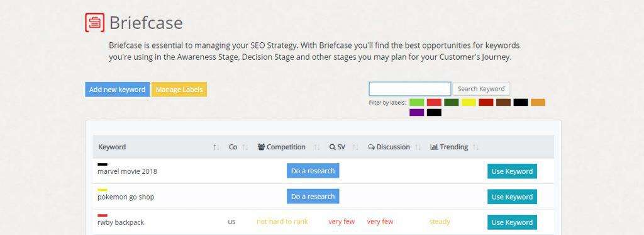Filter keywords by yellow label
Screen dimensions: 644x235
tap(469, 103)
